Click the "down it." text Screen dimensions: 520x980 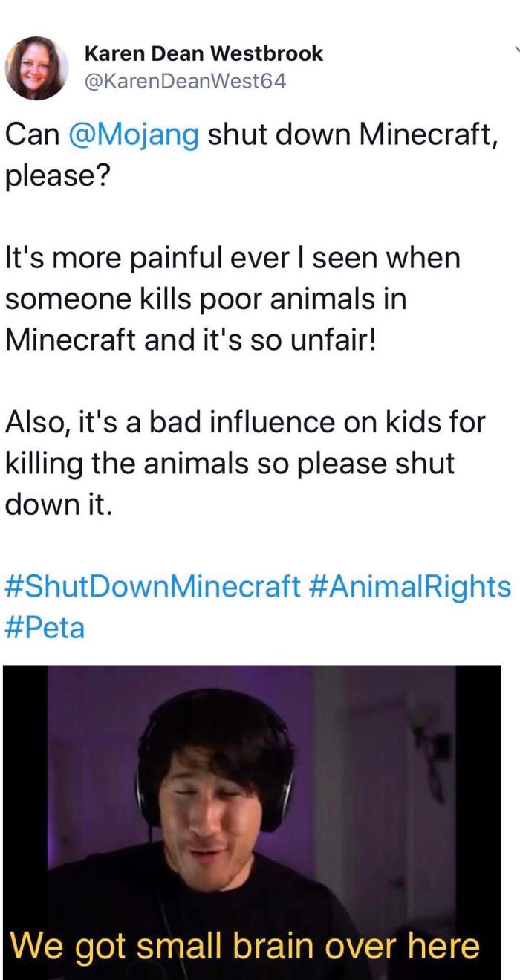pyautogui.click(x=59, y=504)
